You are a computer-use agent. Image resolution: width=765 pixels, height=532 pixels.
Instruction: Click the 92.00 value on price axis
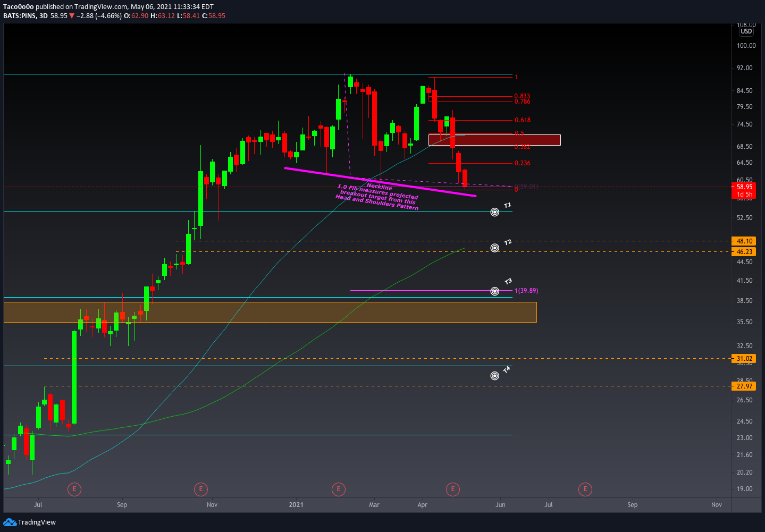(x=745, y=68)
